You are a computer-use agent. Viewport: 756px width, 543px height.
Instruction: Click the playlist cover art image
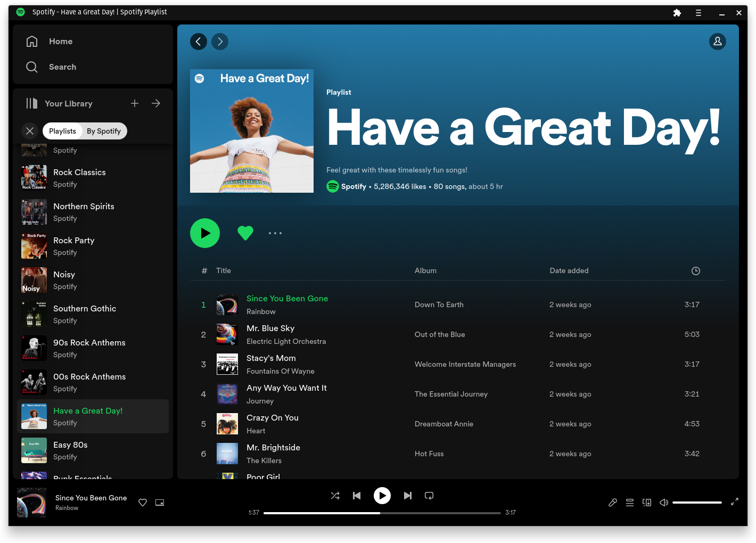point(252,131)
